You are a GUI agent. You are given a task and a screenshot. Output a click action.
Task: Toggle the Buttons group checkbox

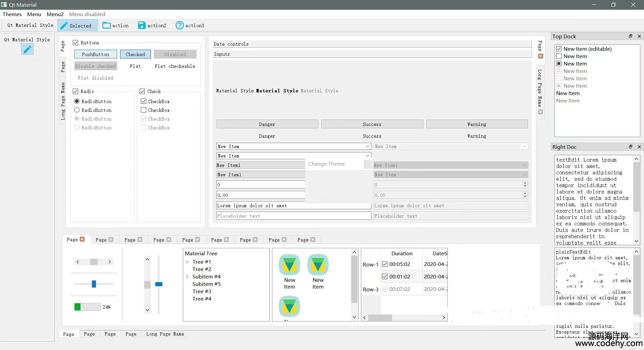[75, 43]
